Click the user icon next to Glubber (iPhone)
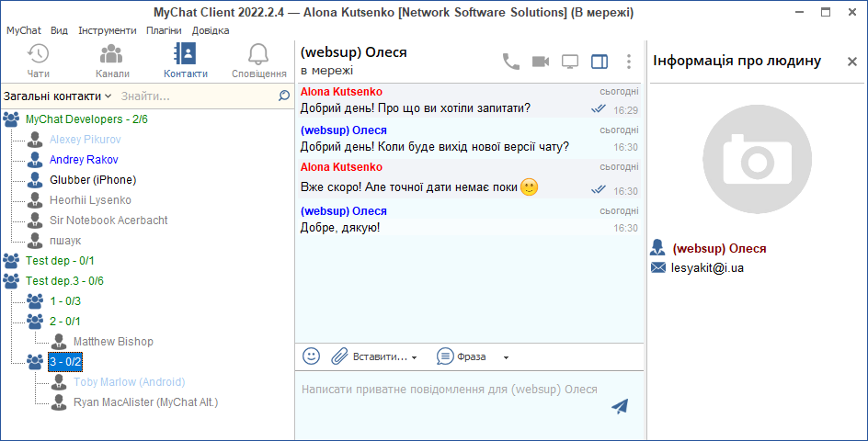Image resolution: width=868 pixels, height=441 pixels. click(35, 180)
